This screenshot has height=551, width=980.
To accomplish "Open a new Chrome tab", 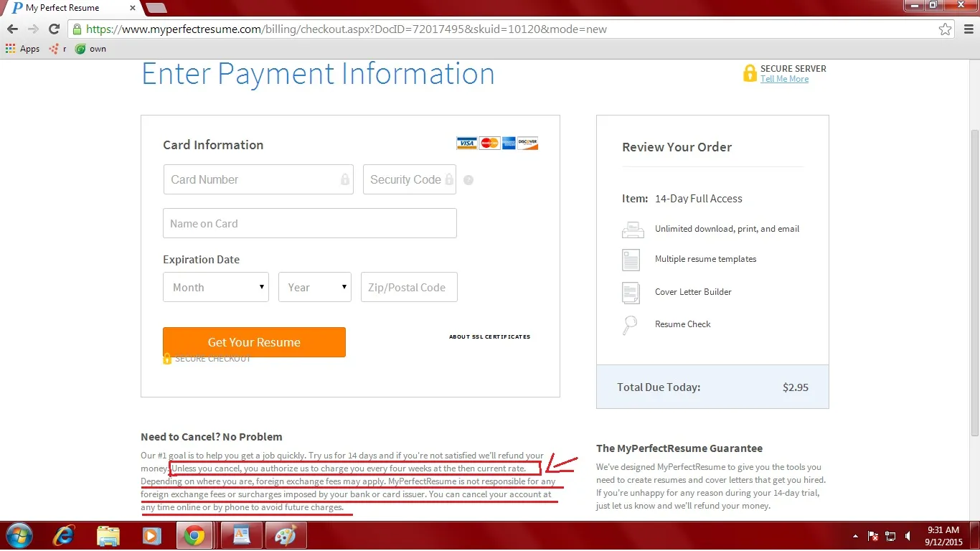I will click(x=156, y=8).
